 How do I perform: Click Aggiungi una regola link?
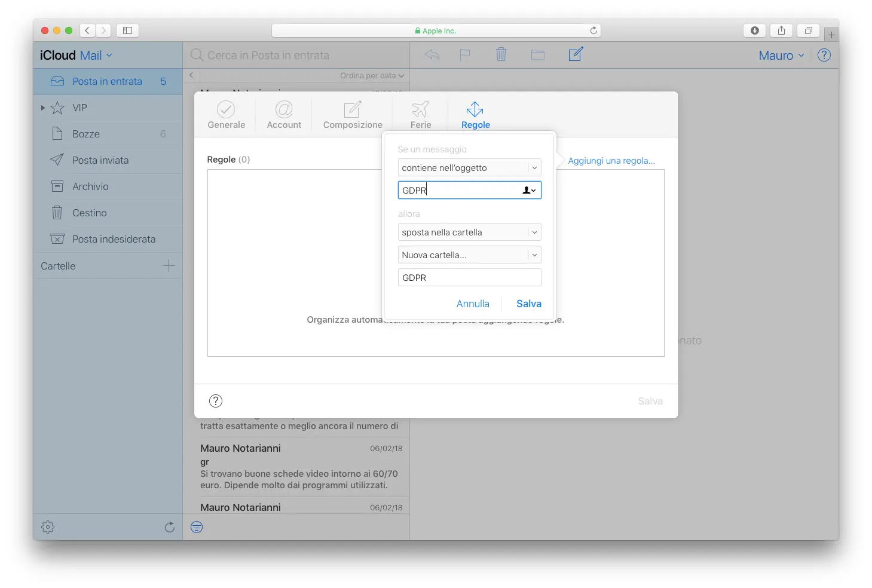point(611,160)
